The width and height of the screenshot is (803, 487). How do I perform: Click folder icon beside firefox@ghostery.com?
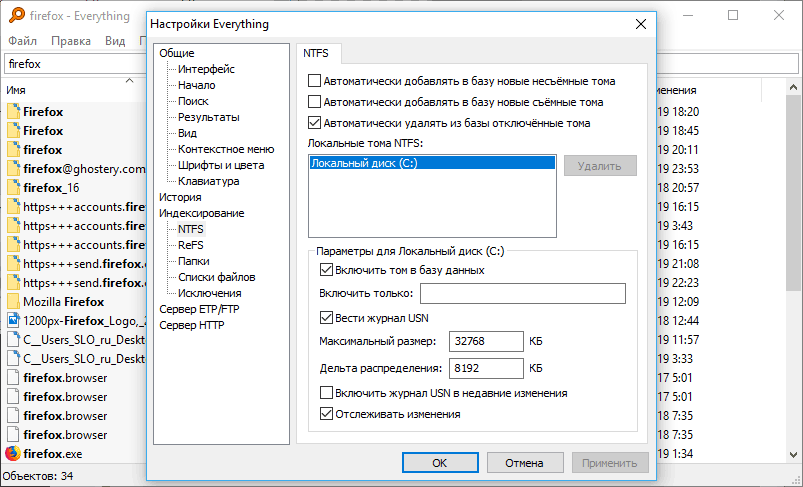pyautogui.click(x=13, y=168)
